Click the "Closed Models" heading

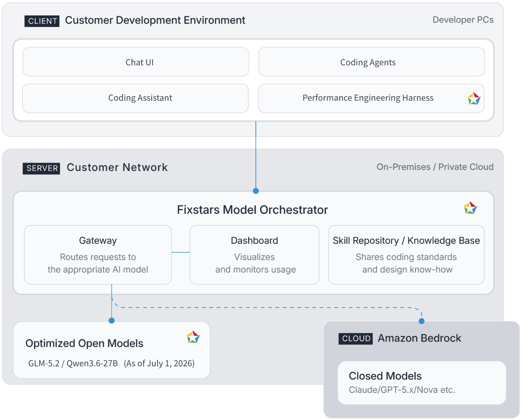tap(385, 376)
